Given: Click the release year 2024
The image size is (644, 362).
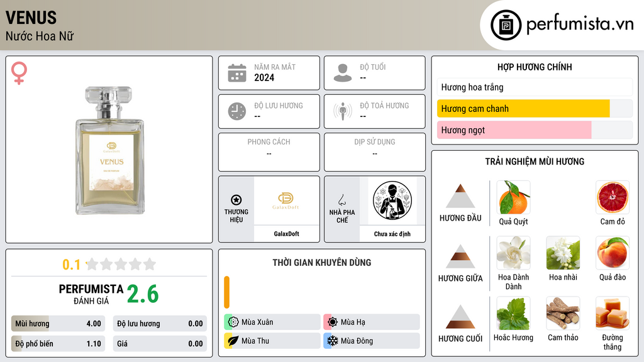Looking at the screenshot, I should [x=264, y=77].
